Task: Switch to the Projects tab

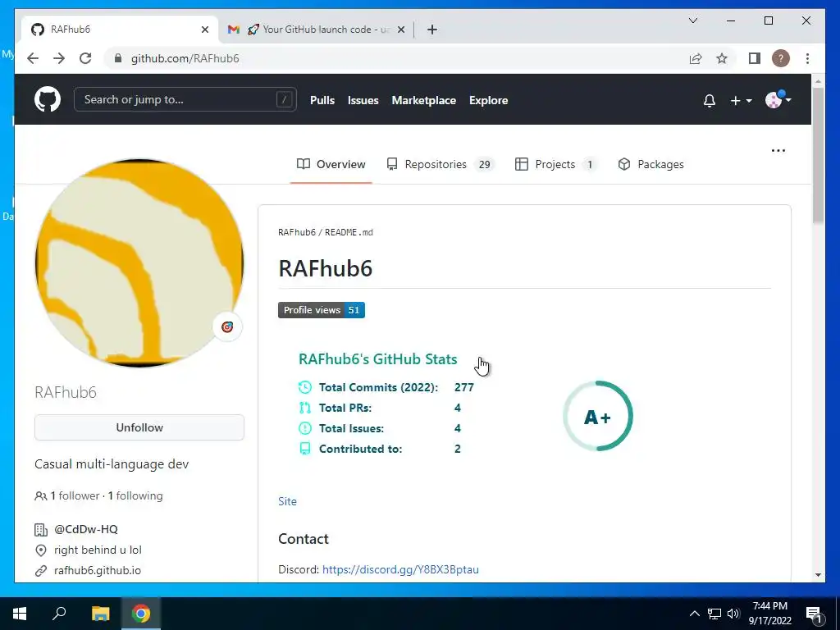Action: coord(555,164)
